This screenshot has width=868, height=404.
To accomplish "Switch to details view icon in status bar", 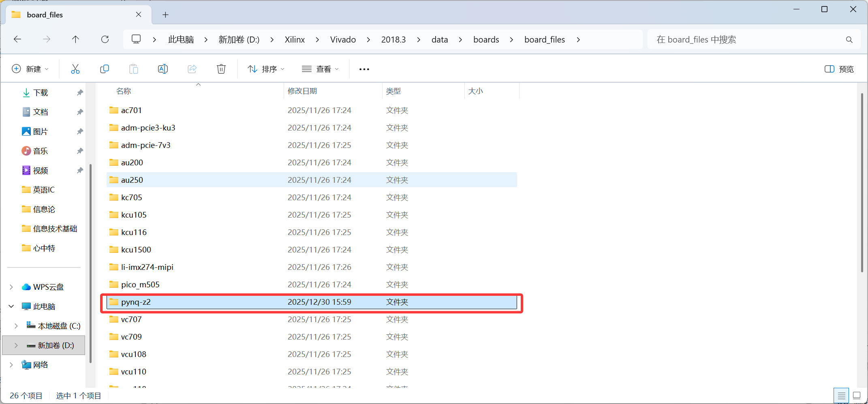I will [x=841, y=395].
